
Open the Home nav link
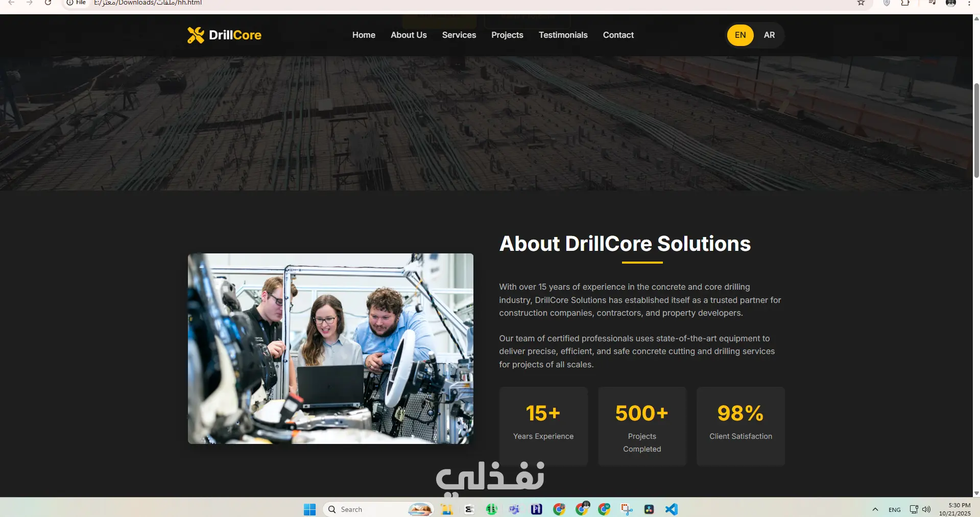click(x=364, y=35)
